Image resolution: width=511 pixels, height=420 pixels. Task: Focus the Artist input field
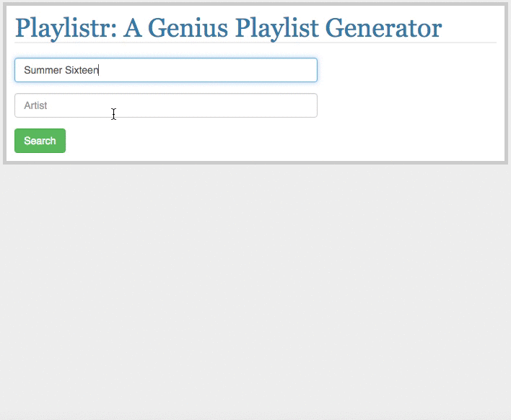tap(166, 105)
